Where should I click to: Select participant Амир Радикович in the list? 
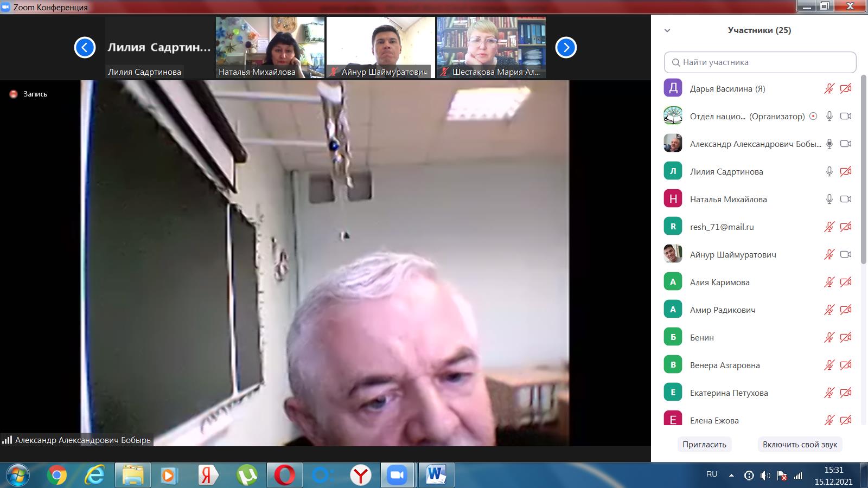tap(722, 310)
